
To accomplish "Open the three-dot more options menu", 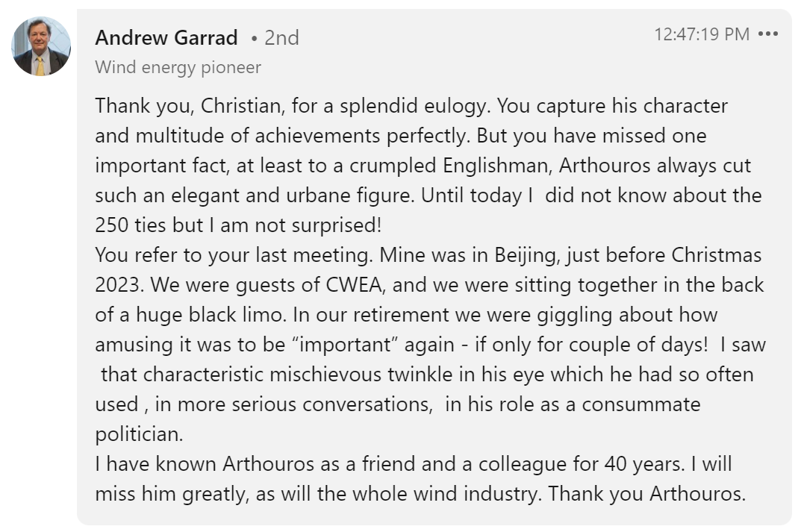I will [767, 34].
